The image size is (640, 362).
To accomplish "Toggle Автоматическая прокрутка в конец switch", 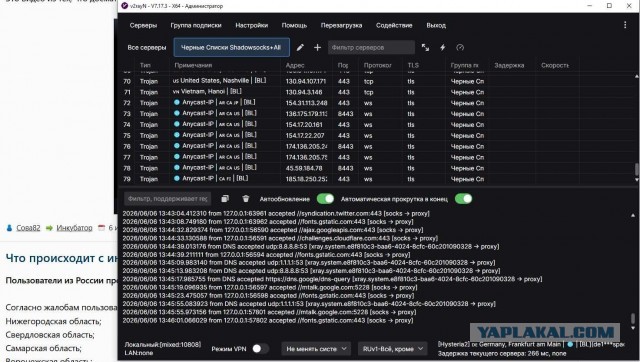I will click(x=463, y=199).
